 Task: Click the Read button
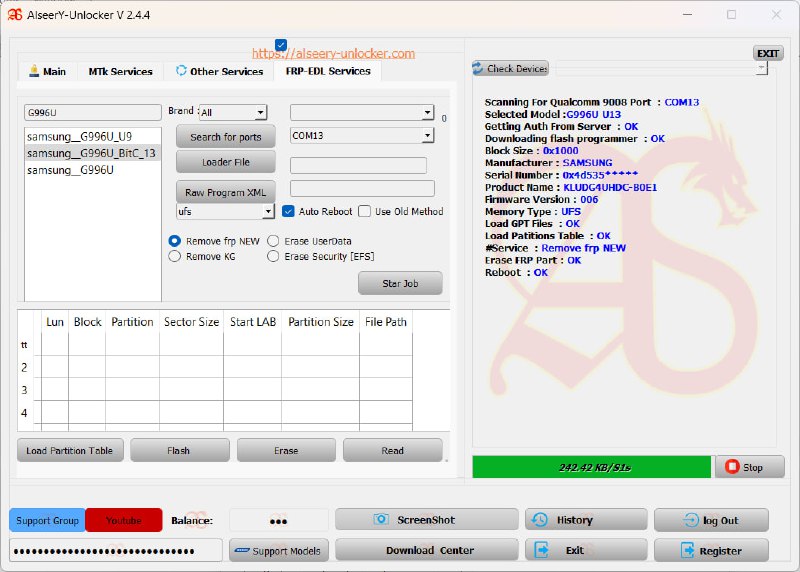tap(392, 451)
